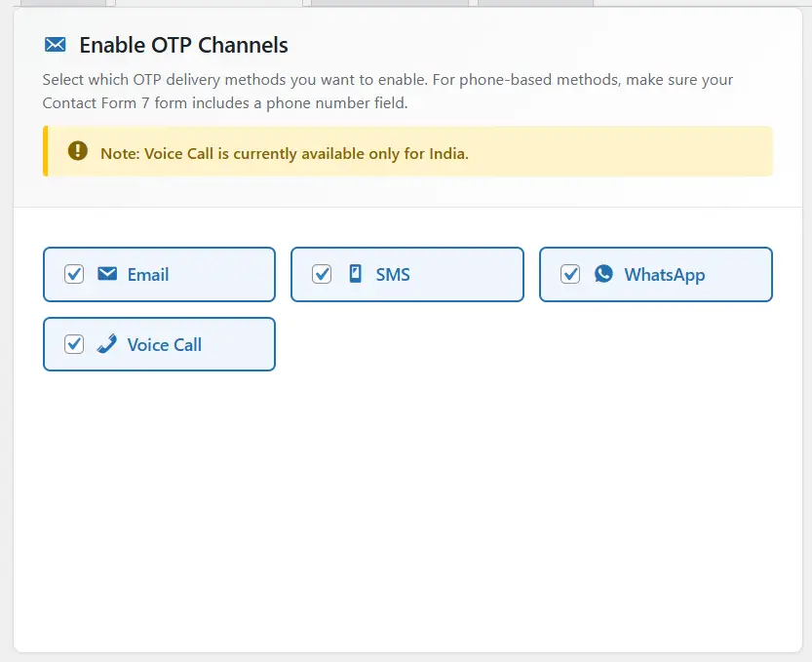Click the Voice Call handset icon

(x=107, y=344)
